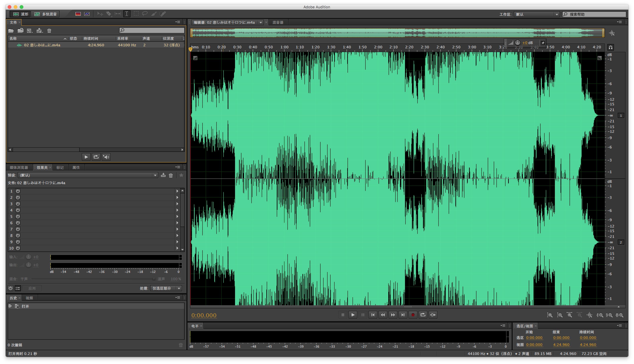Screen dimensions: 634x364
Task: Open the processing scope dropdown
Action: (x=166, y=288)
